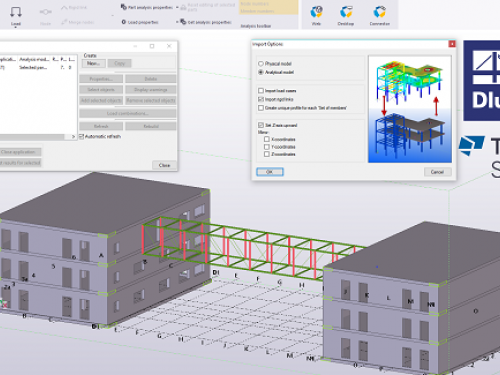500x375 pixels.
Task: Close Import Options with red X
Action: coord(452,44)
